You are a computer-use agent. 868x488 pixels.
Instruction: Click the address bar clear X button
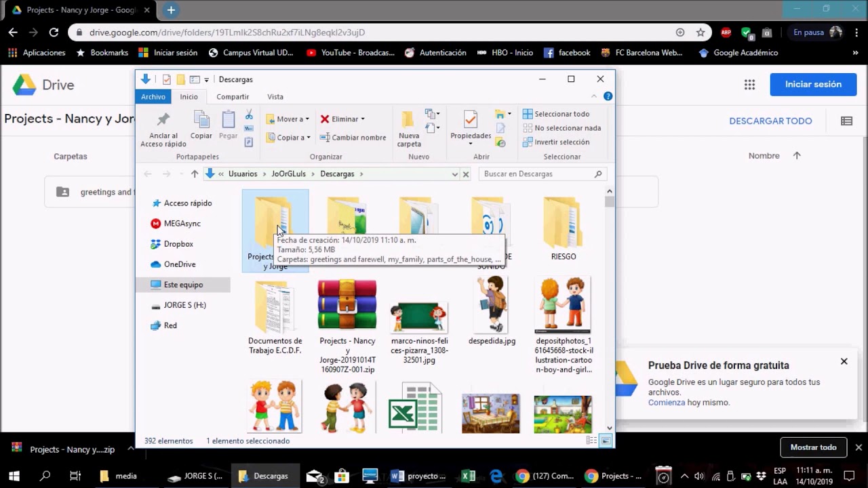[466, 174]
